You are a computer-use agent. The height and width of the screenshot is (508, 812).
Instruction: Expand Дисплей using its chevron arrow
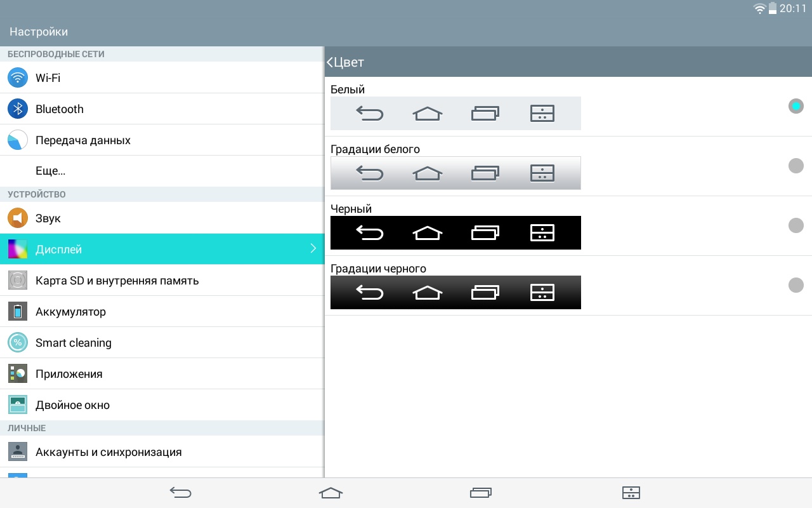[x=313, y=249]
